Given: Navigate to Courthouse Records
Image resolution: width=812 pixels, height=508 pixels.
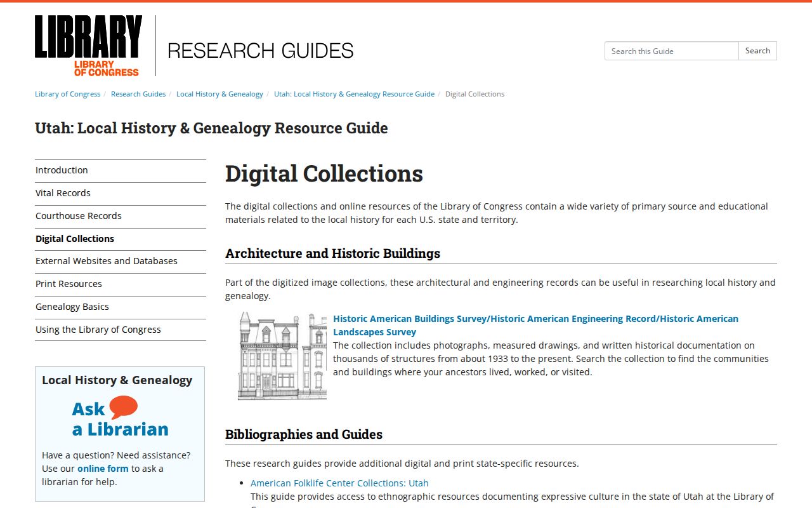Looking at the screenshot, I should click(x=121, y=216).
